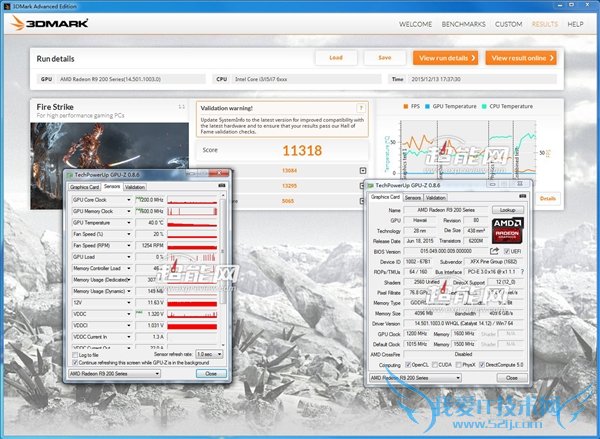Open GPU selector dropdown in Sensors window
This screenshot has height=439, width=600.
point(114,374)
